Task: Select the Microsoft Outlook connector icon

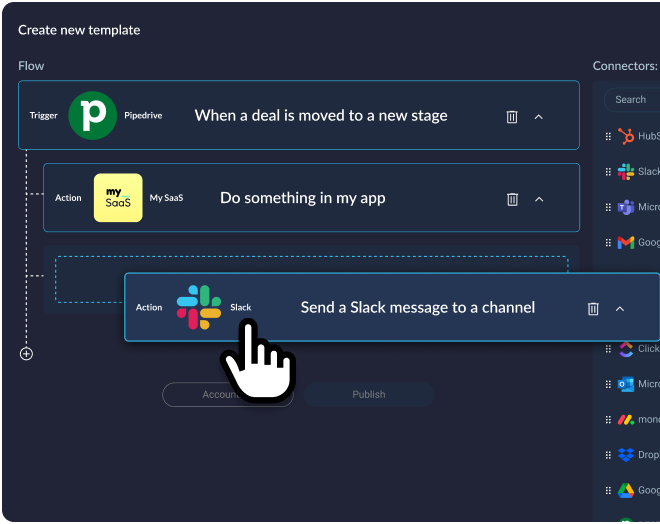Action: click(626, 384)
